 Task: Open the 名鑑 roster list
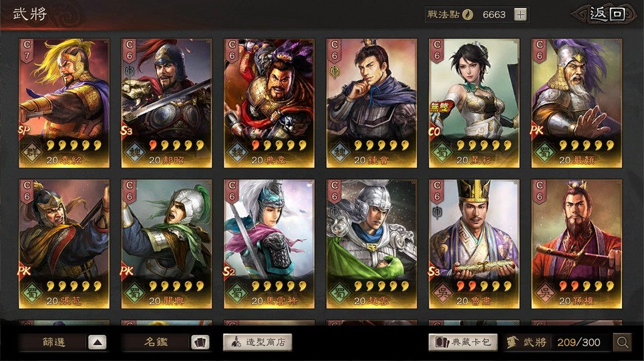[156, 342]
